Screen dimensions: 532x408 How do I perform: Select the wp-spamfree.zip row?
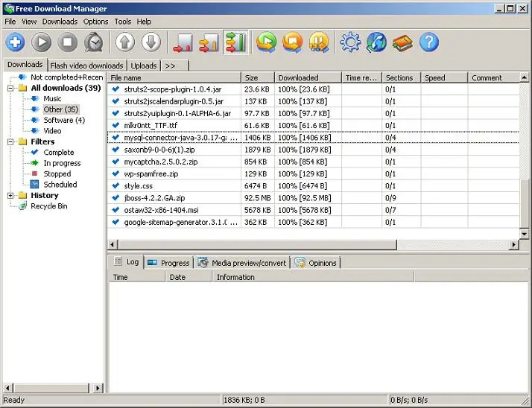pos(313,174)
